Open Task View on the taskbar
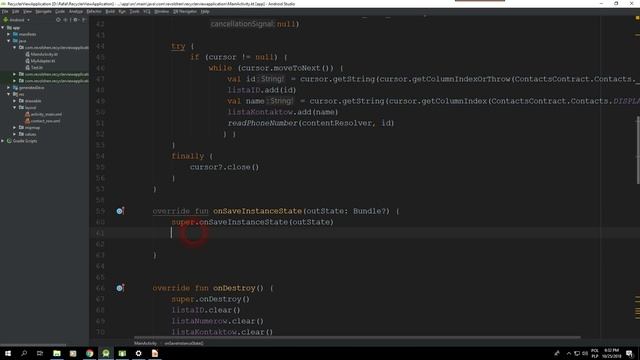640x360 pixels. pos(40,353)
